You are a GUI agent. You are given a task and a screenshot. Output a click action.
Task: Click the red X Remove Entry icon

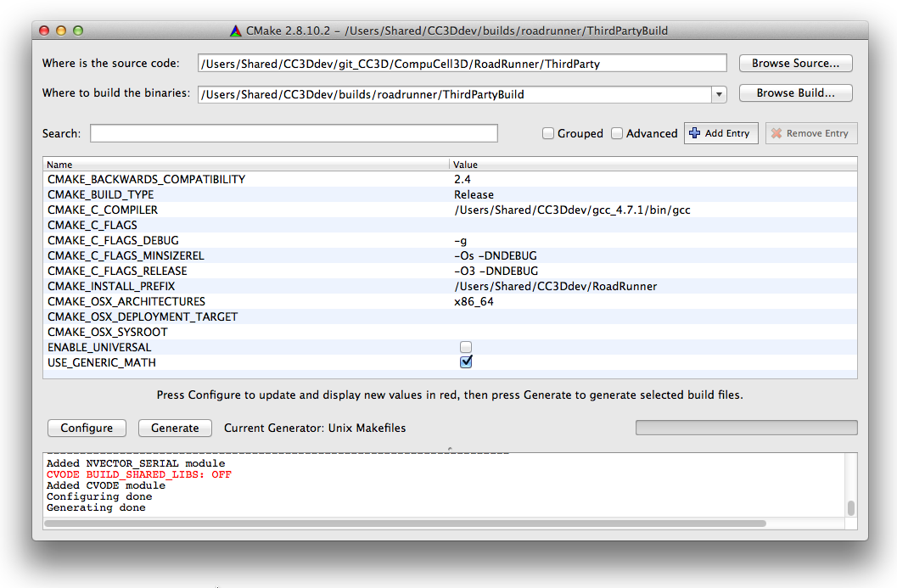pos(776,133)
